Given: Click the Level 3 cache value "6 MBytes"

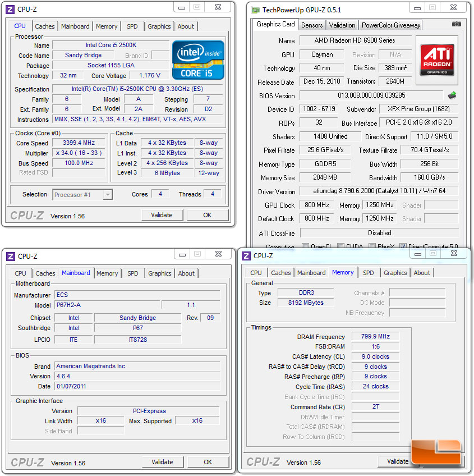Looking at the screenshot, I should pos(167,173).
